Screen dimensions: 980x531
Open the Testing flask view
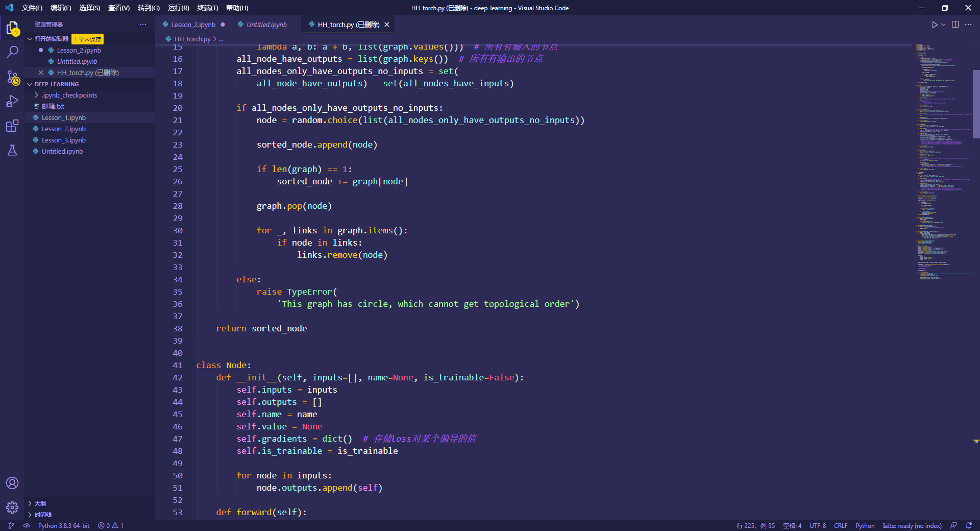(12, 150)
